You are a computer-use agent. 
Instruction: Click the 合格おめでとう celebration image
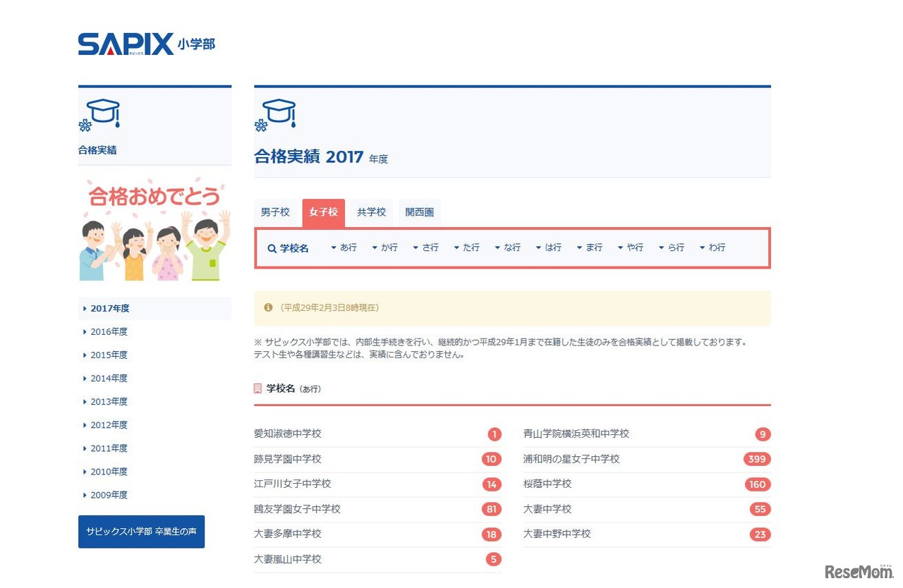point(154,227)
